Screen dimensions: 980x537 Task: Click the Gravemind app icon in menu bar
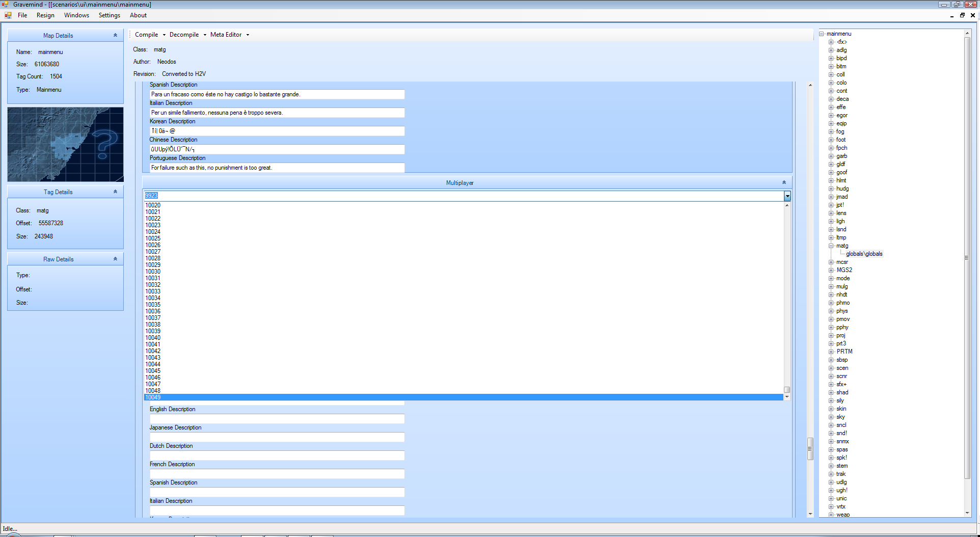click(x=8, y=15)
